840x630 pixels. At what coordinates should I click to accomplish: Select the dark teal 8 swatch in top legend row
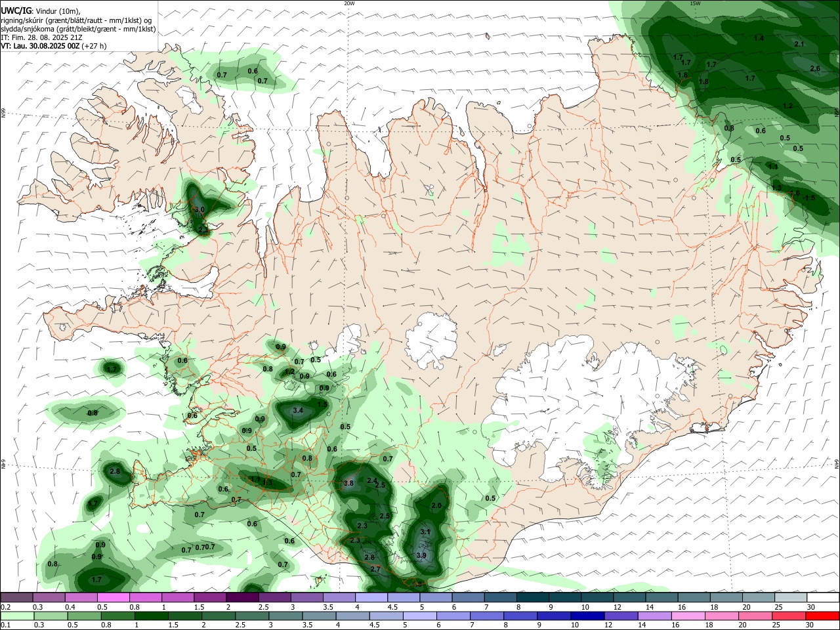coord(534,597)
